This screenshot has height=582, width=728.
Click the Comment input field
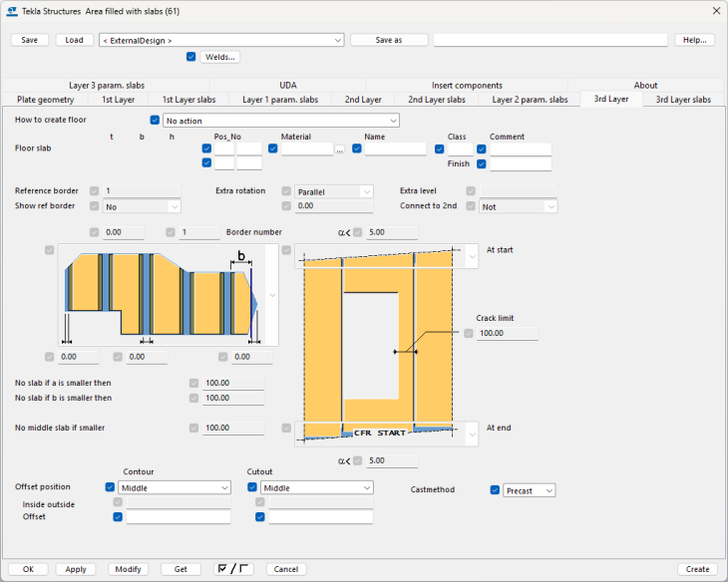coord(521,148)
